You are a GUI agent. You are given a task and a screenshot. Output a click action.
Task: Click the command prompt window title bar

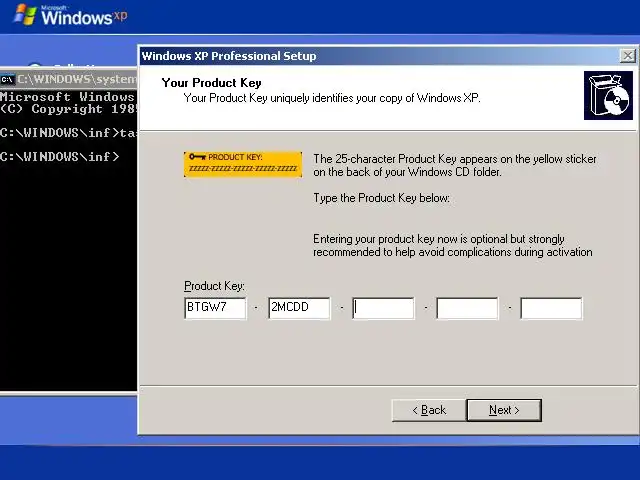69,79
